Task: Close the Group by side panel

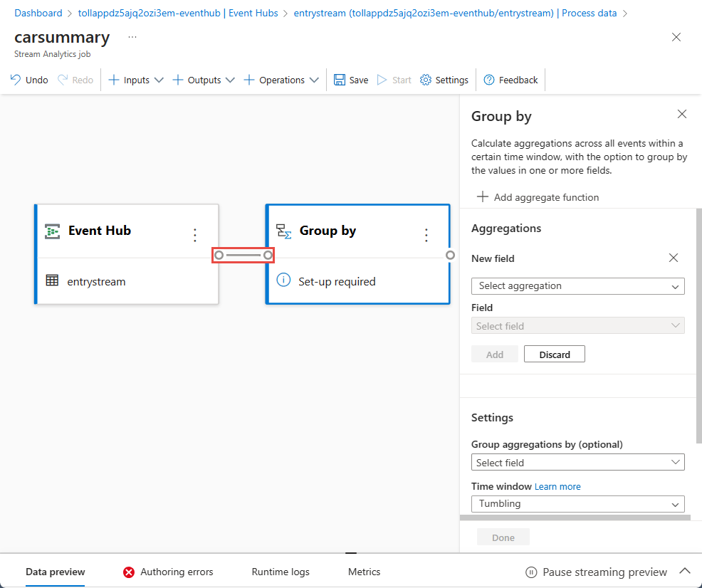Action: (682, 114)
